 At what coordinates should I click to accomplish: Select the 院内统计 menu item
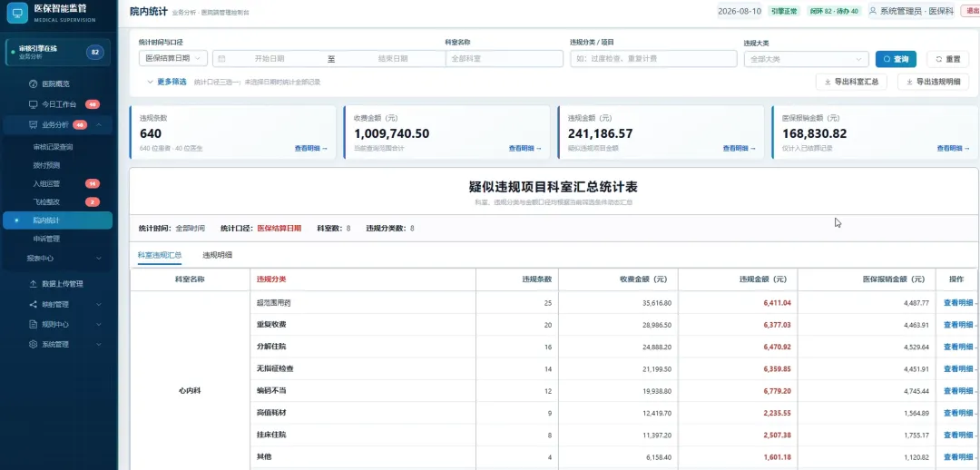coord(57,220)
